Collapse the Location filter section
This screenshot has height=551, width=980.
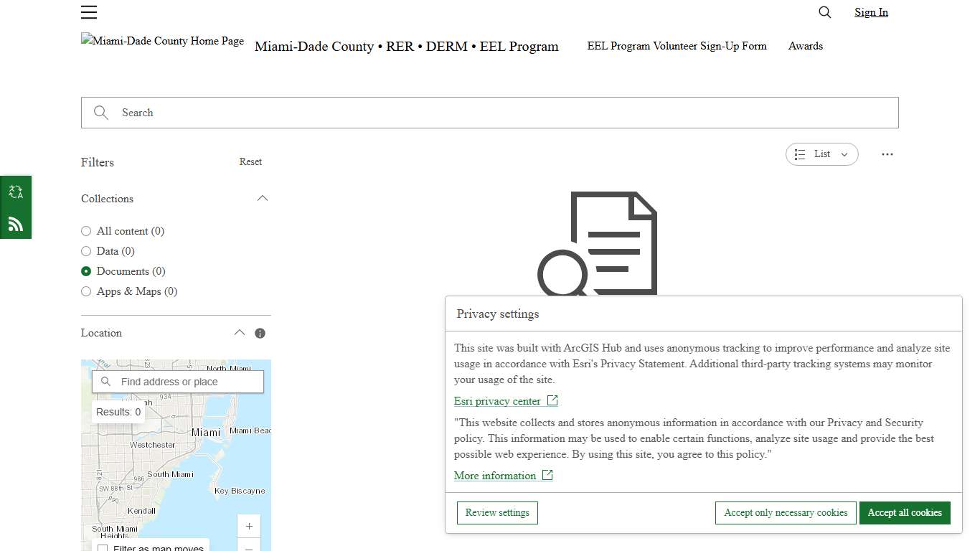[240, 333]
